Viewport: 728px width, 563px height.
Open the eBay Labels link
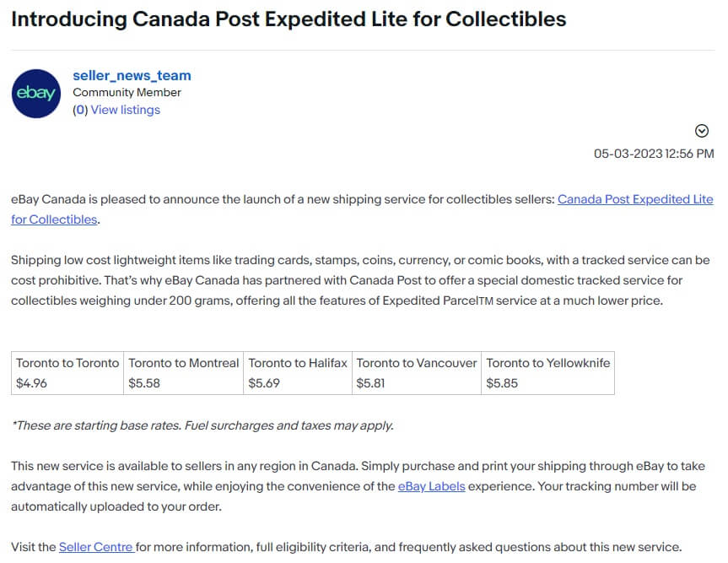point(431,486)
